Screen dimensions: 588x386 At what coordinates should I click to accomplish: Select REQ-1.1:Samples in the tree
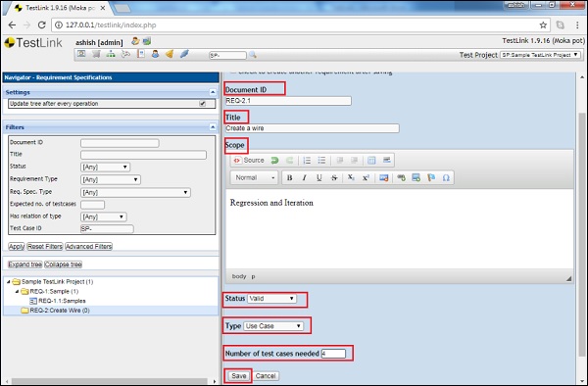[62, 301]
